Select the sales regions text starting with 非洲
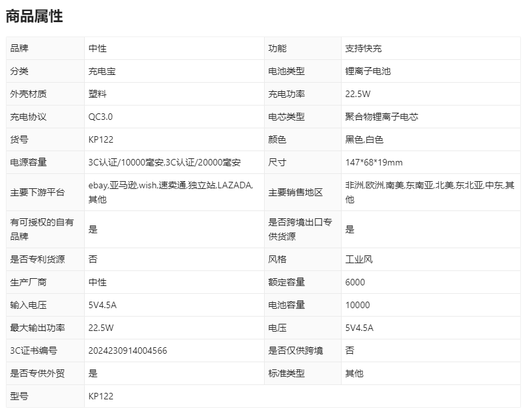The width and height of the screenshot is (532, 415). [x=429, y=192]
